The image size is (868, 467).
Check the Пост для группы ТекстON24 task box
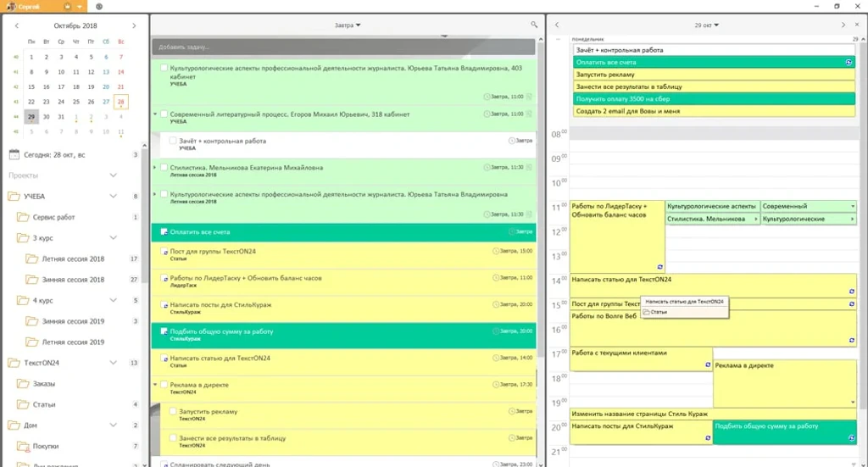tap(164, 251)
